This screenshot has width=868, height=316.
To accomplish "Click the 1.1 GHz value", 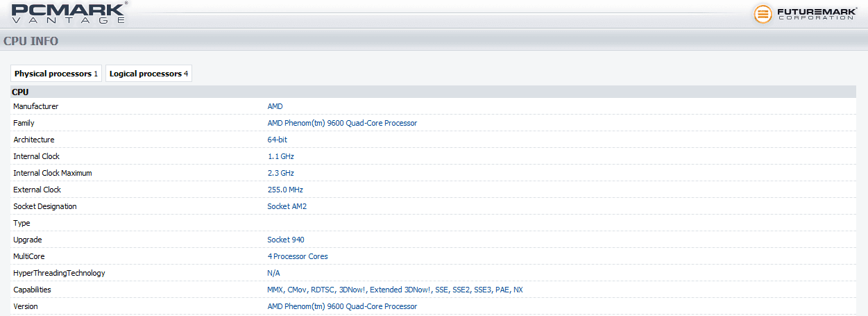I will [x=281, y=156].
